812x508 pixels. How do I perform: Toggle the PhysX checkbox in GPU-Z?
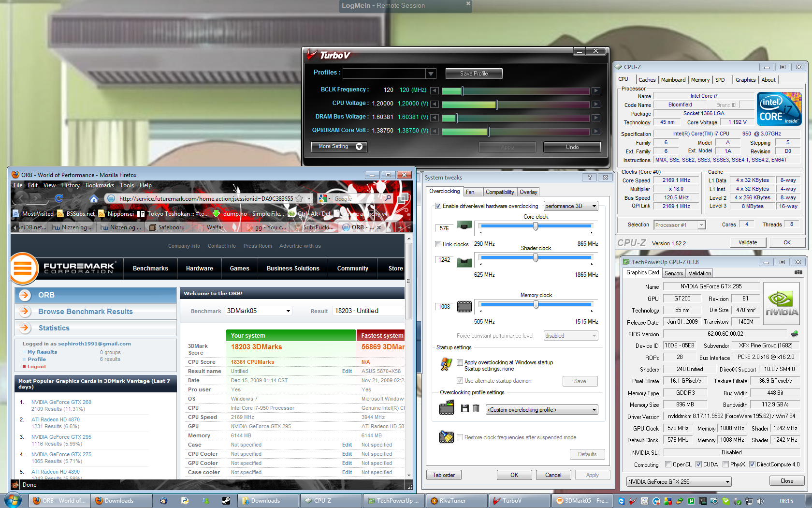[x=725, y=464]
